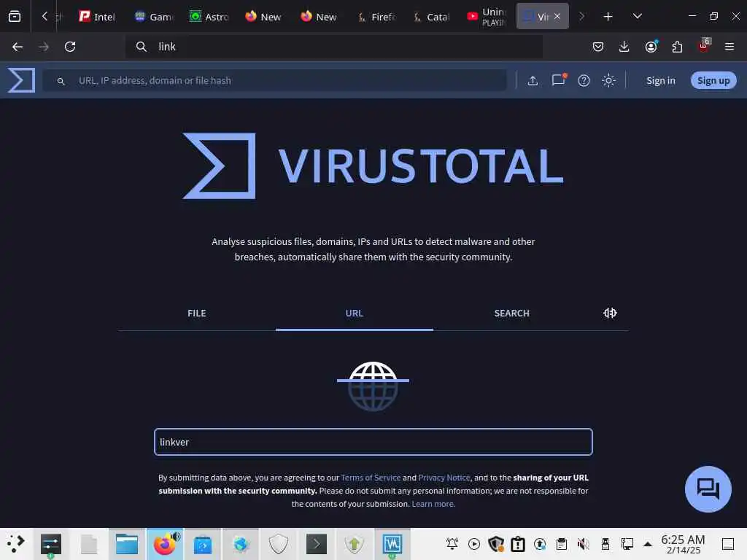Switch to the FILE tab
Image resolution: width=747 pixels, height=560 pixels.
pyautogui.click(x=197, y=313)
